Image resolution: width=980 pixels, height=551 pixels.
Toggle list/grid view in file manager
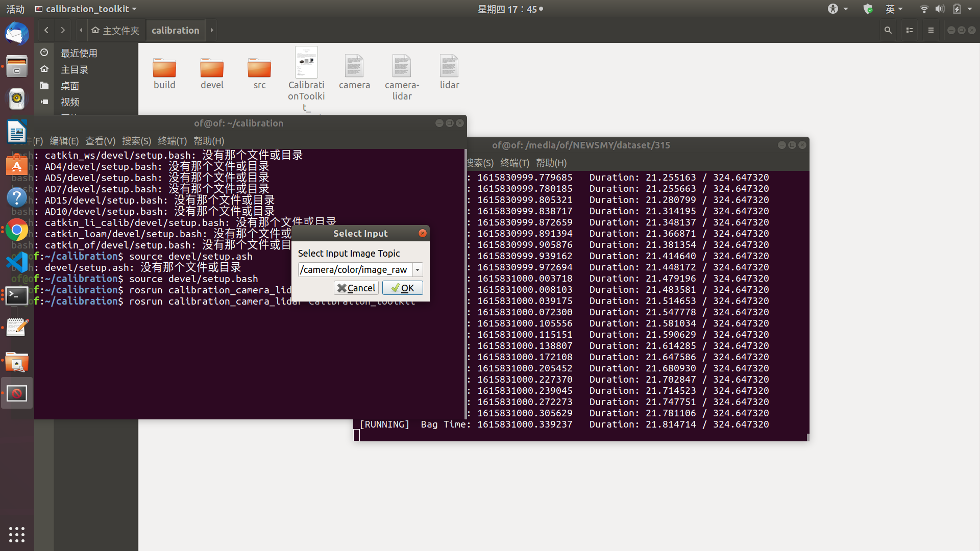(910, 30)
